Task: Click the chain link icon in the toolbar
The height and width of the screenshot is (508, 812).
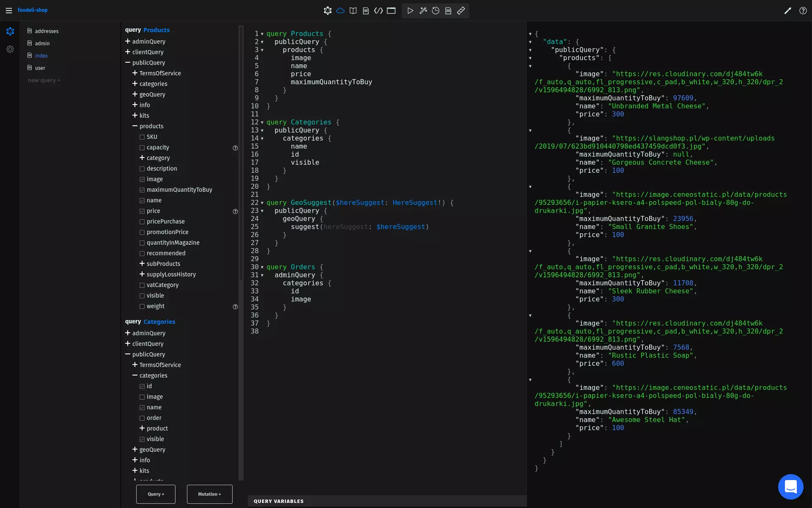Action: 461,11
